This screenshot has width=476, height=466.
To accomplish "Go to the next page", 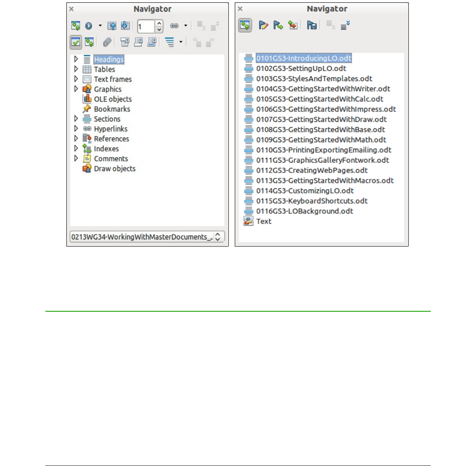I will 125,26.
